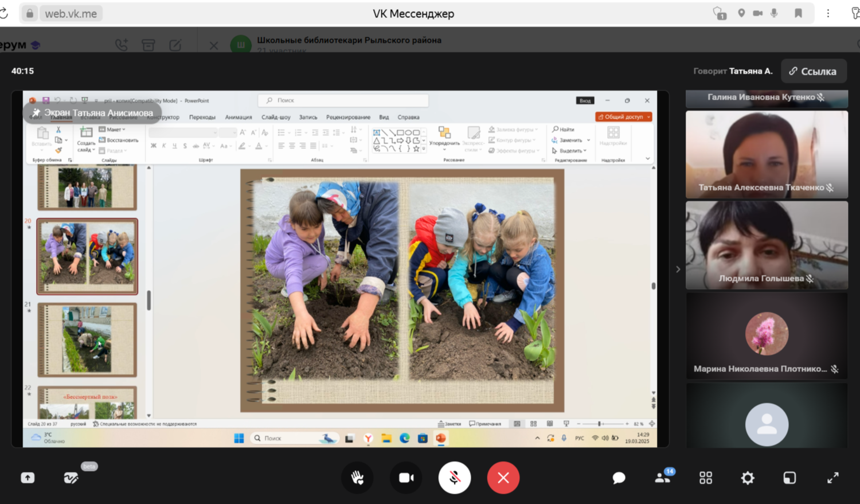The height and width of the screenshot is (504, 860).
Task: Start slideshow from status bar icon
Action: tap(566, 424)
